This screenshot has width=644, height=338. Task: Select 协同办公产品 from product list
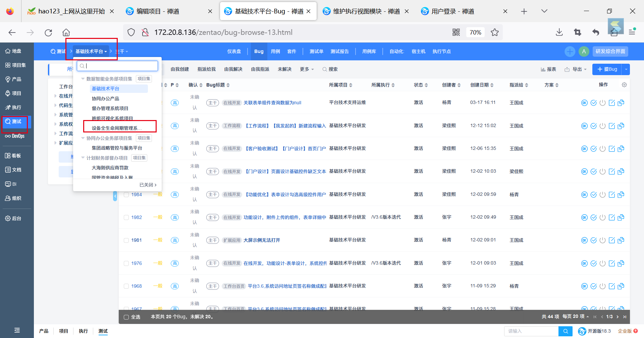pyautogui.click(x=105, y=99)
